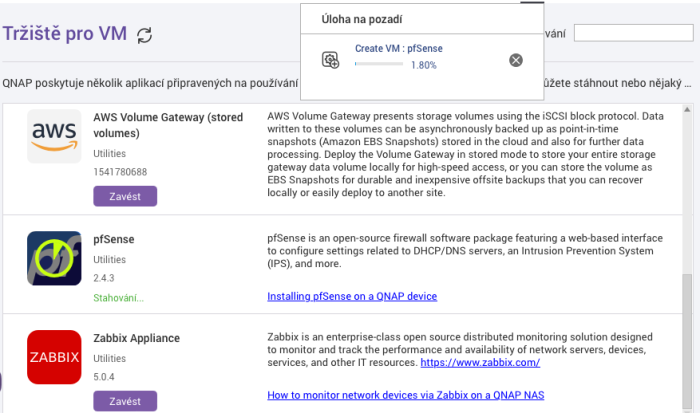Deploy AWS Volume Gateway with Zavést
The height and width of the screenshot is (413, 700).
[x=125, y=196]
